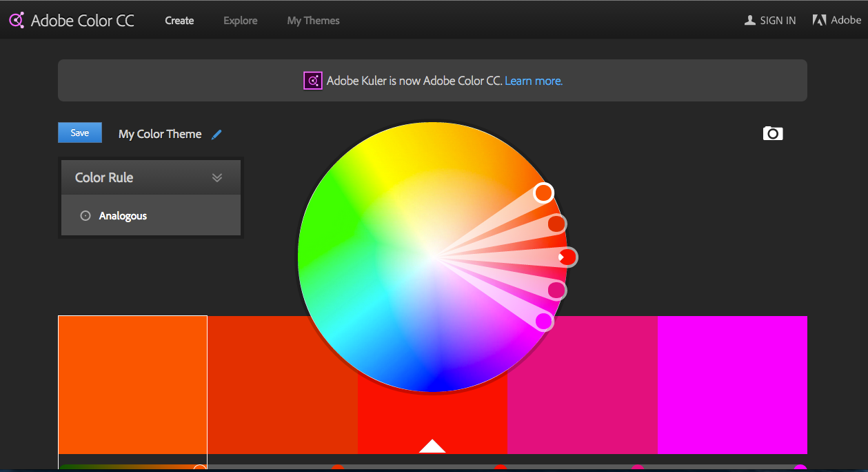
Task: Expand the Color Rule double-chevron
Action: 217,177
